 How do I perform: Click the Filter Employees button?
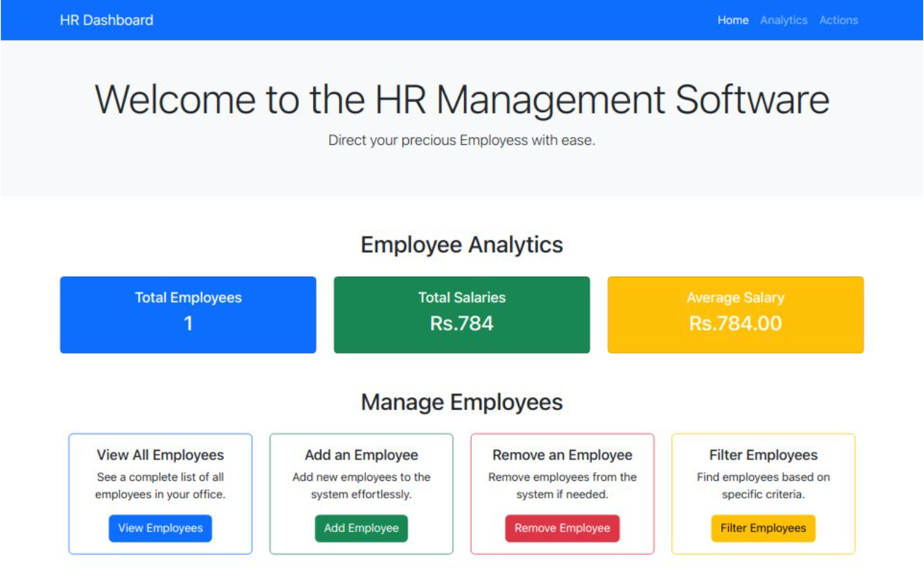763,528
